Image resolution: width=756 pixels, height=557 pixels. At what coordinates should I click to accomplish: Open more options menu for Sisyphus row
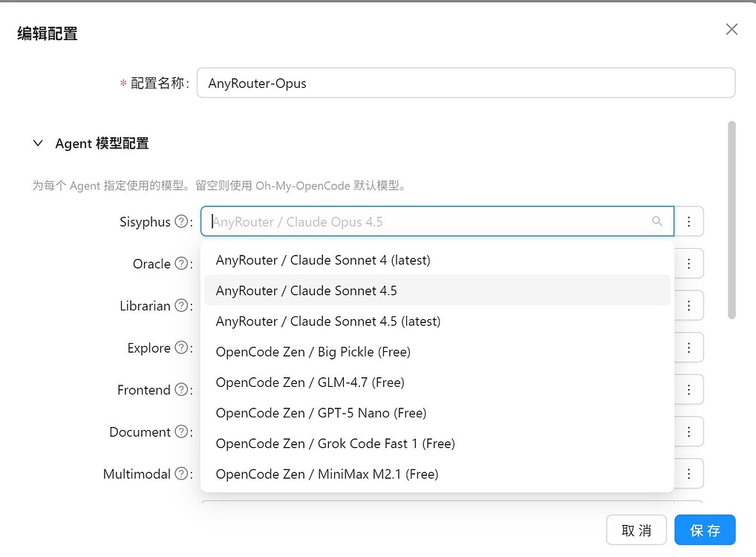[x=688, y=221]
